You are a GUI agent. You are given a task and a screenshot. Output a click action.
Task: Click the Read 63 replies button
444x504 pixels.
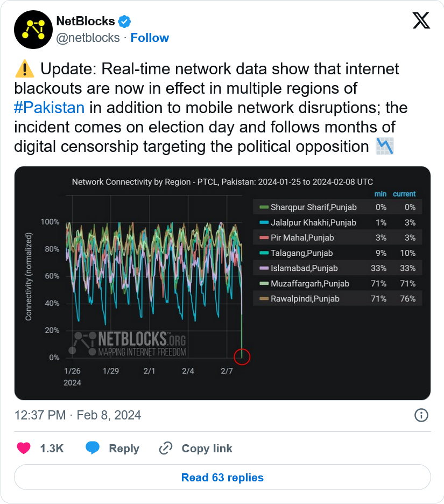coord(222,477)
